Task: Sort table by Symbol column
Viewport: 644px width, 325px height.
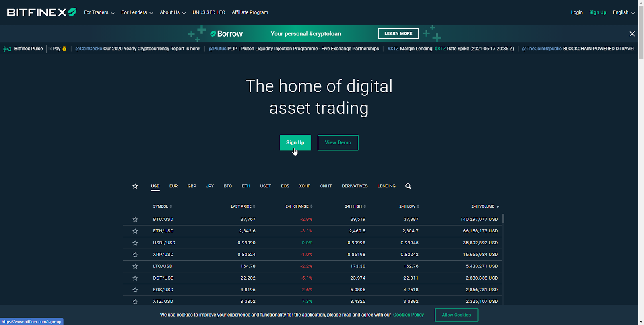Action: coord(163,206)
